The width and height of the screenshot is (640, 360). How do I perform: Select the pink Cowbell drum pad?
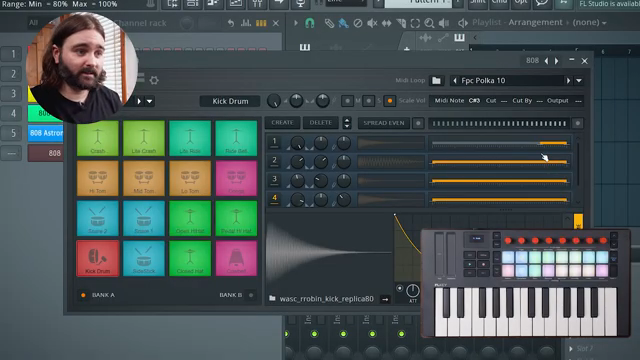[x=236, y=258]
